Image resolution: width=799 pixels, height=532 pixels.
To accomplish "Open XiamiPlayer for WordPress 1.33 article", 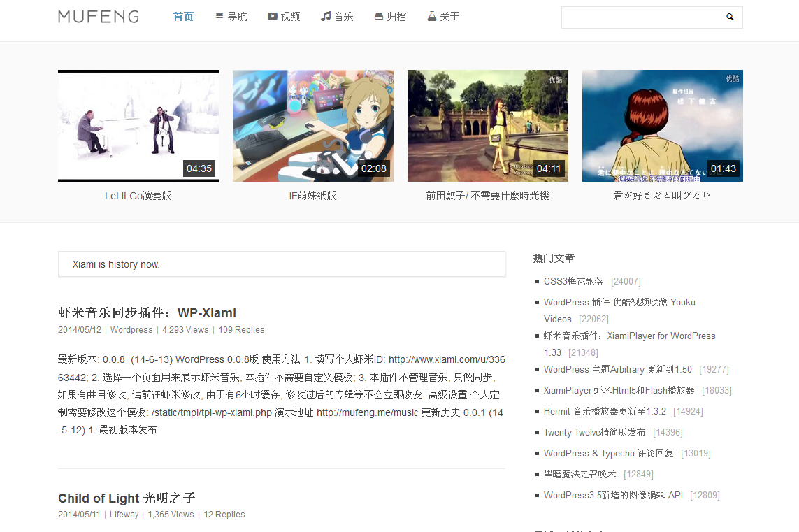I will pos(629,344).
